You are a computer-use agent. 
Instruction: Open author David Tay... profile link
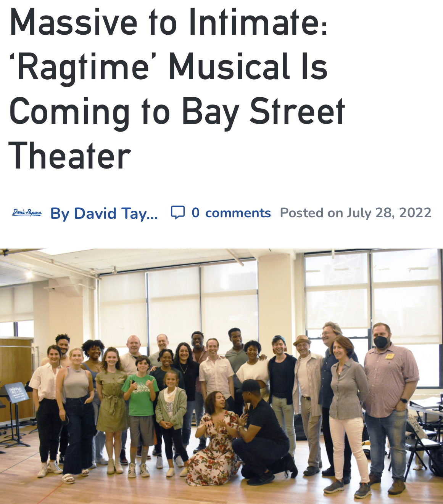[x=104, y=213]
